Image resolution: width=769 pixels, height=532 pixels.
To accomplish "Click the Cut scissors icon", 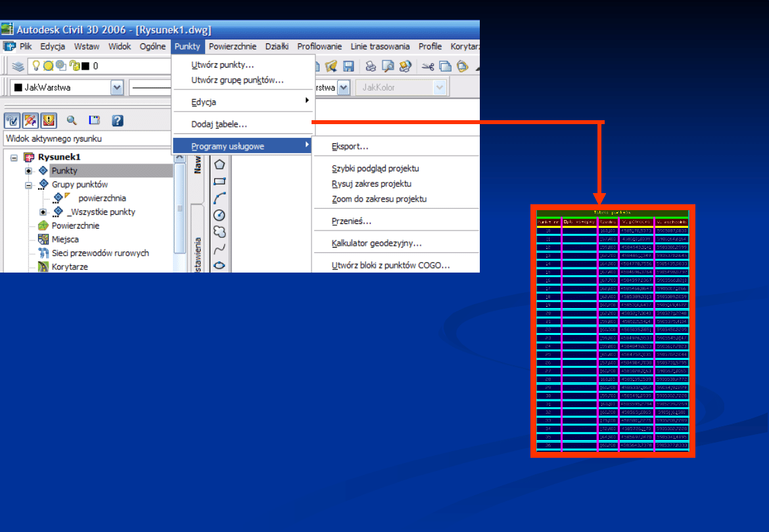I will point(428,66).
